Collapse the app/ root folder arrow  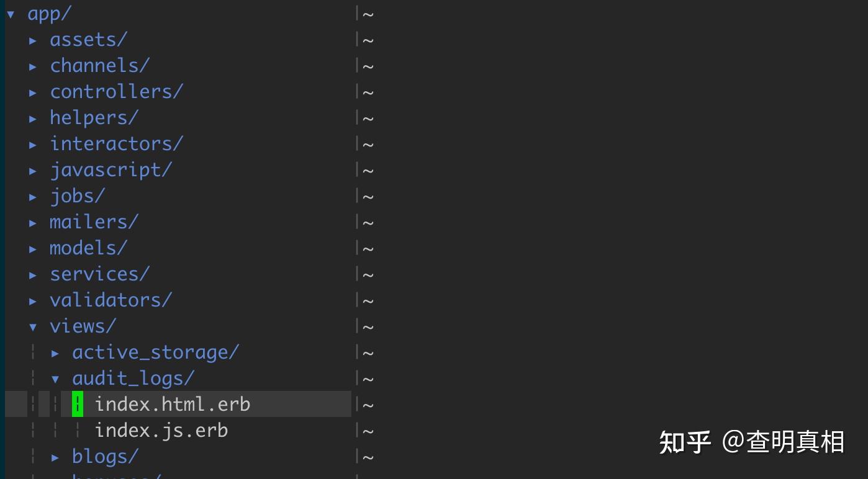tap(11, 14)
